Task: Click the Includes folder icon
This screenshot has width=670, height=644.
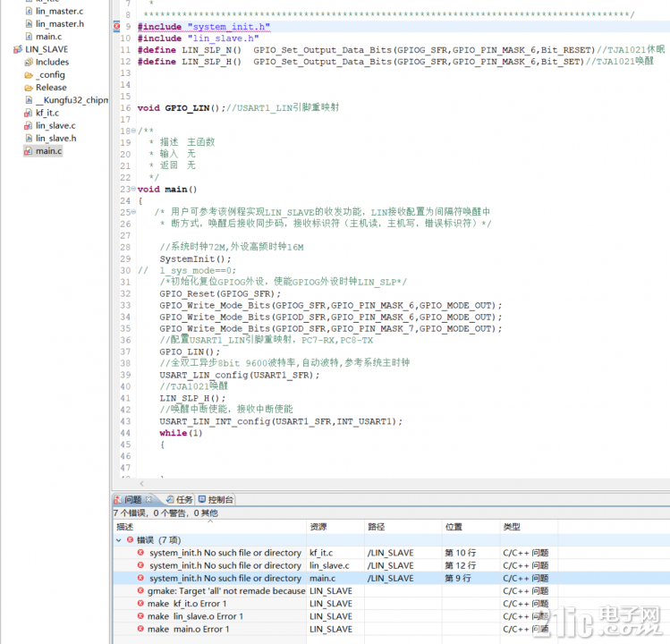Action: 29,62
